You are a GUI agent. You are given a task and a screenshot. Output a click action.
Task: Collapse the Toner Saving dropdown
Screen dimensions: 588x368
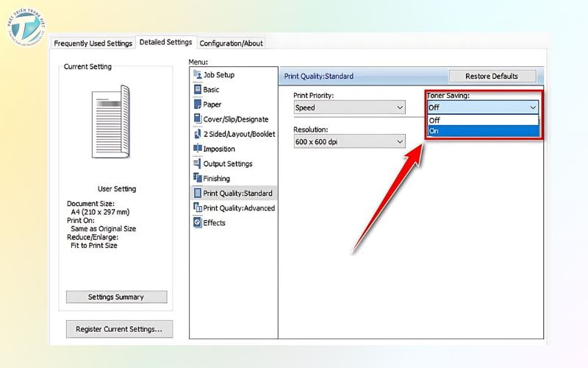tap(483, 107)
